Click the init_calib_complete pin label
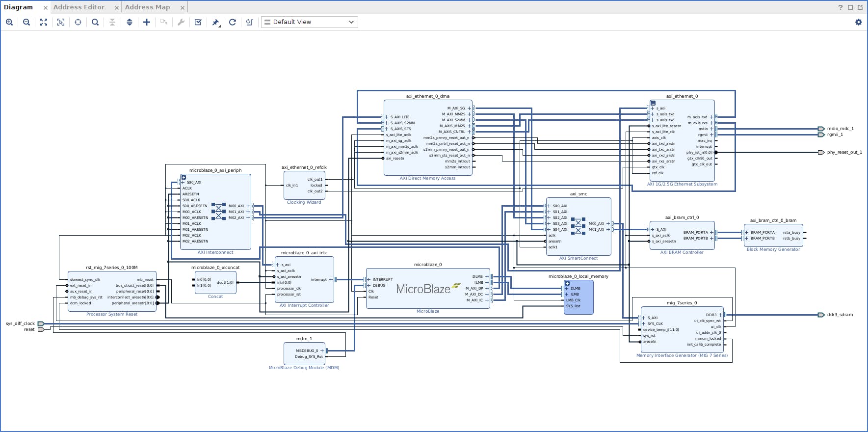This screenshot has width=868, height=432. click(x=704, y=345)
